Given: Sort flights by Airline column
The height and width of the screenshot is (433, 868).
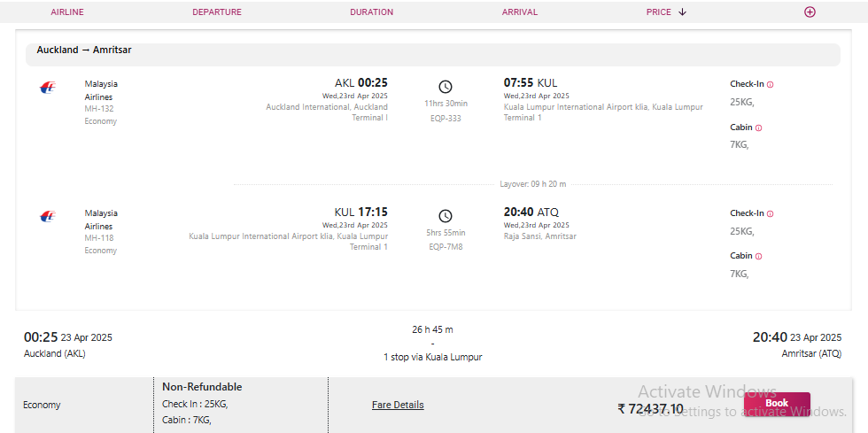Looking at the screenshot, I should pyautogui.click(x=67, y=12).
